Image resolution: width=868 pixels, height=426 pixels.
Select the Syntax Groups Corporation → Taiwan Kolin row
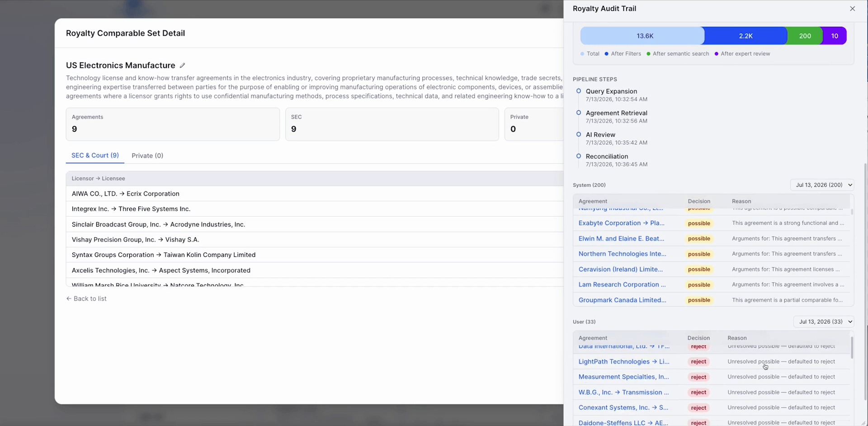click(x=315, y=255)
